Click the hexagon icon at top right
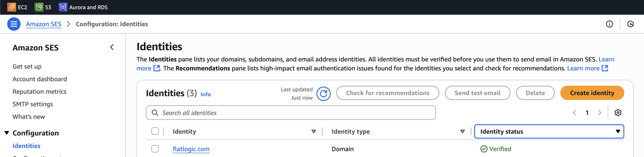 630,24
